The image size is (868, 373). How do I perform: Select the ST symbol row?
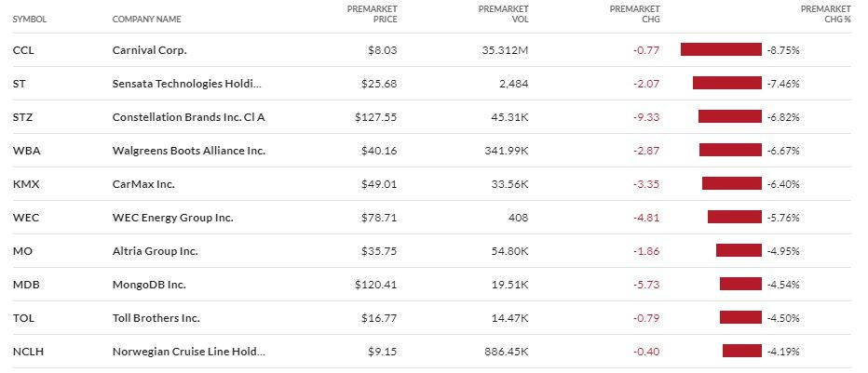20,84
